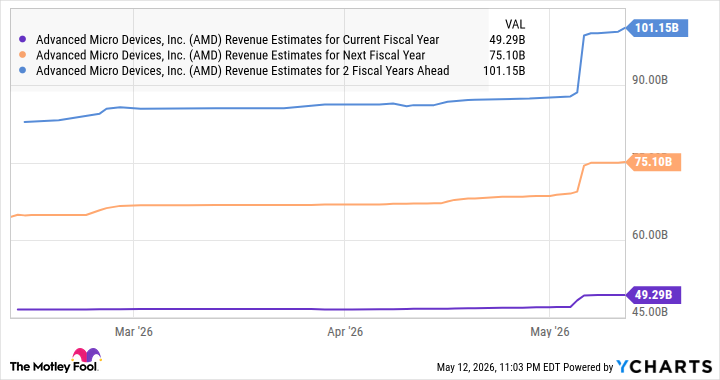Click the Mar '26 x-axis label
The height and width of the screenshot is (380, 720).
coord(134,332)
